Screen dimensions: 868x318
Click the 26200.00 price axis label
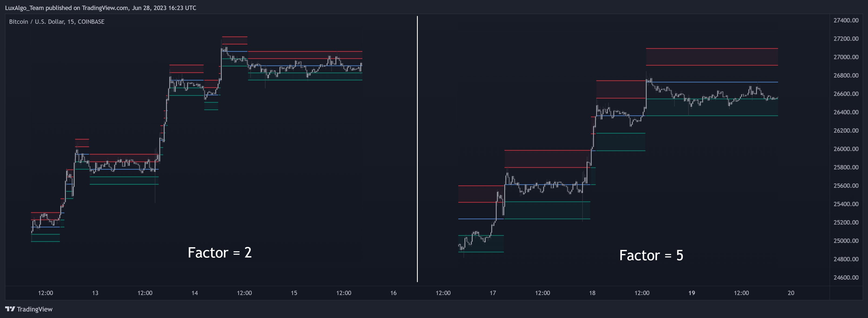(x=846, y=130)
